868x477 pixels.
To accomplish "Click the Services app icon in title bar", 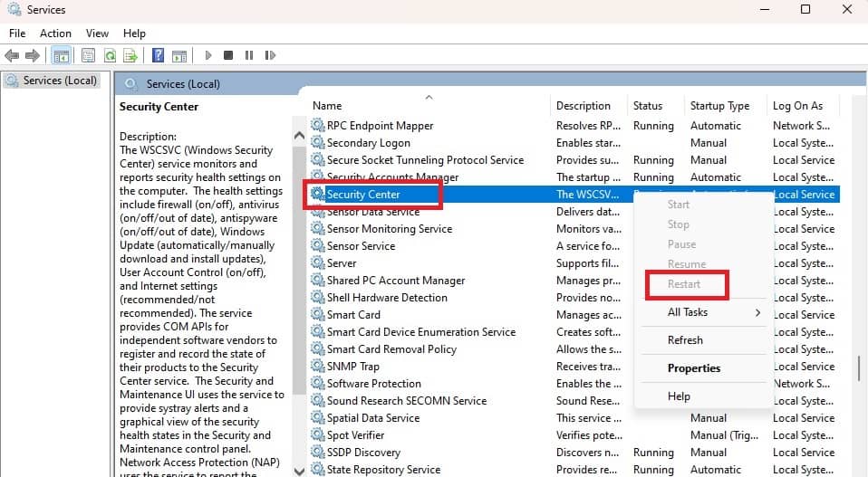I will pos(14,9).
